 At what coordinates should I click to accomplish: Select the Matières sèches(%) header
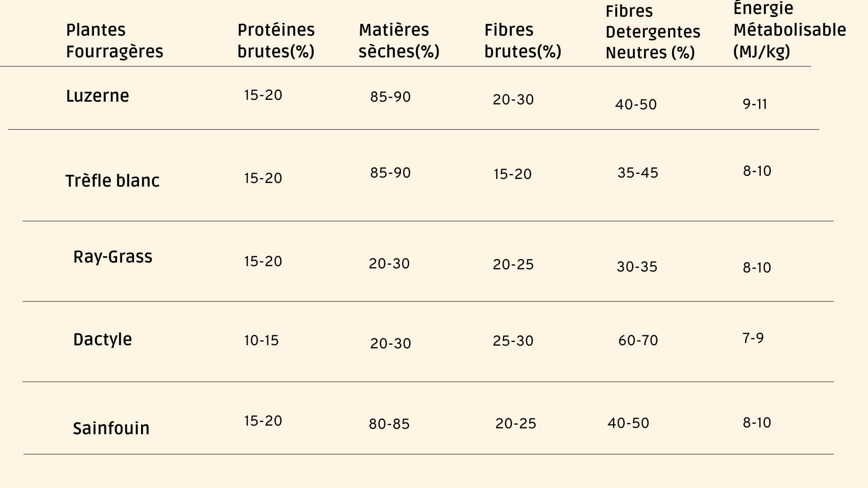click(x=399, y=41)
